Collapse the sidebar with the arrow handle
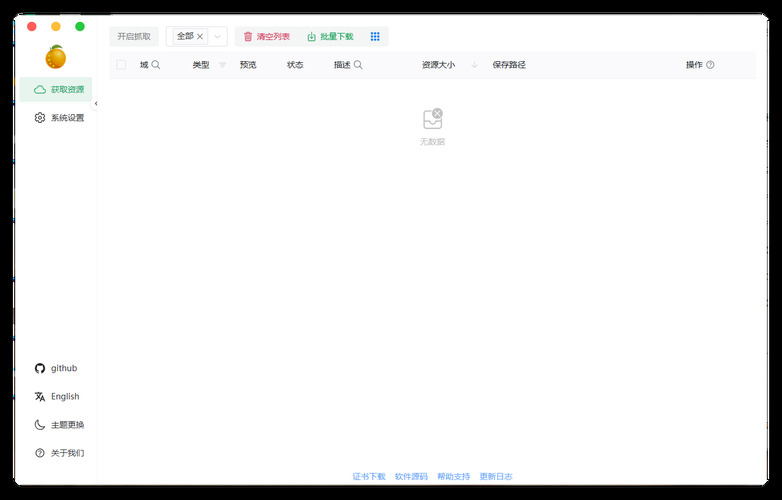This screenshot has width=782, height=500. [96, 104]
